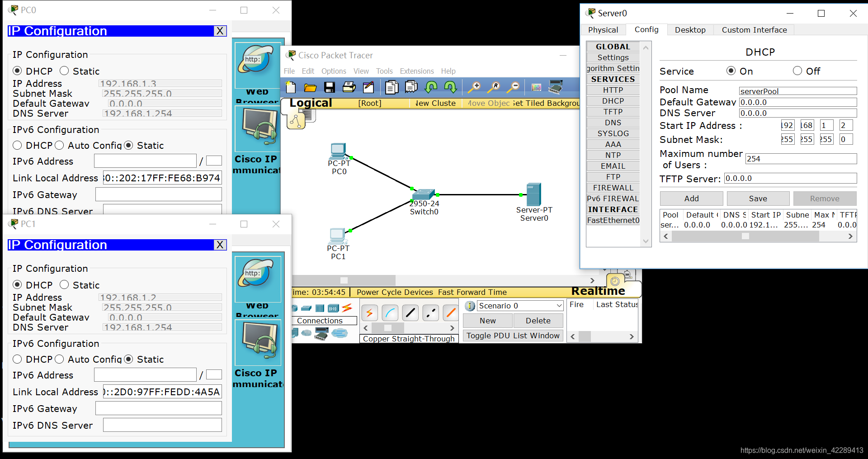This screenshot has width=868, height=459.
Task: Choose the orange fiber cable
Action: 450,312
